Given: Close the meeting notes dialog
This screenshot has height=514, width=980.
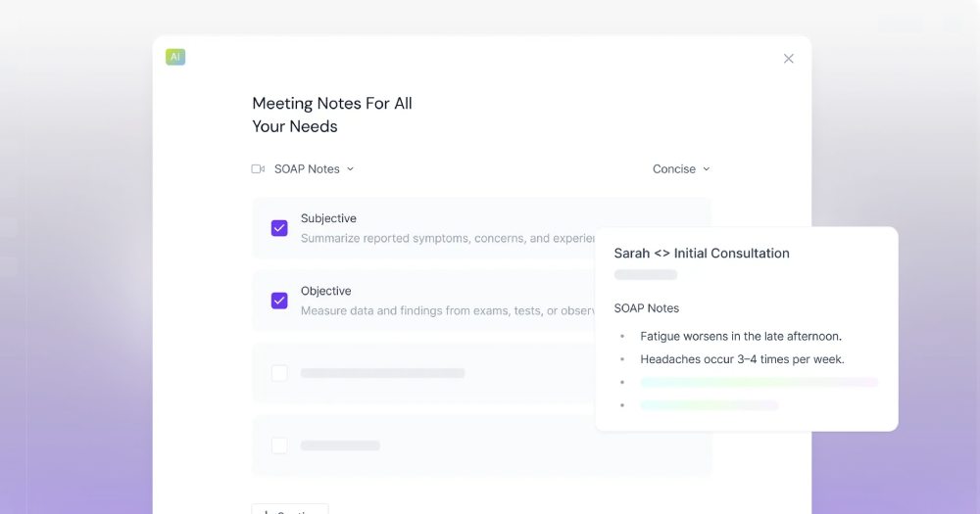Looking at the screenshot, I should [x=789, y=59].
